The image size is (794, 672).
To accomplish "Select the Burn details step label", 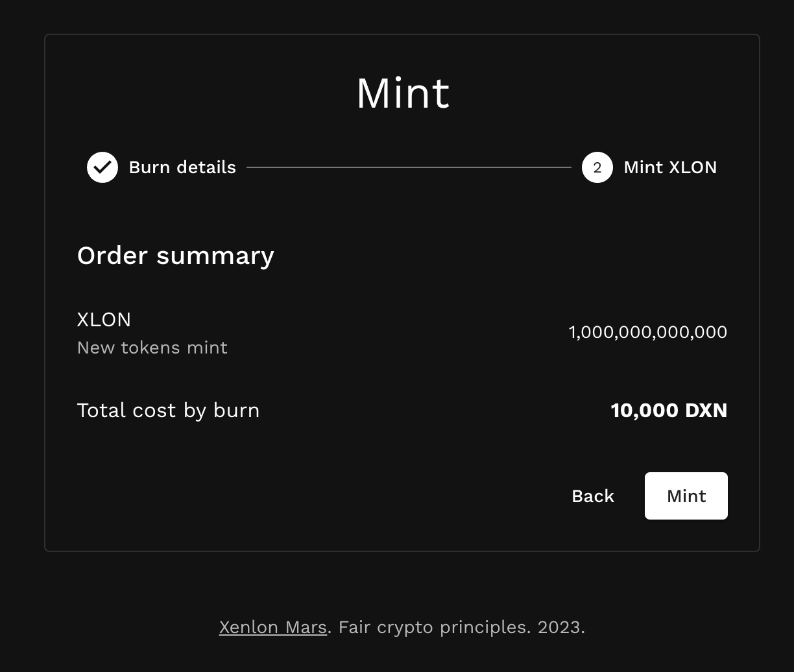I will [x=182, y=167].
